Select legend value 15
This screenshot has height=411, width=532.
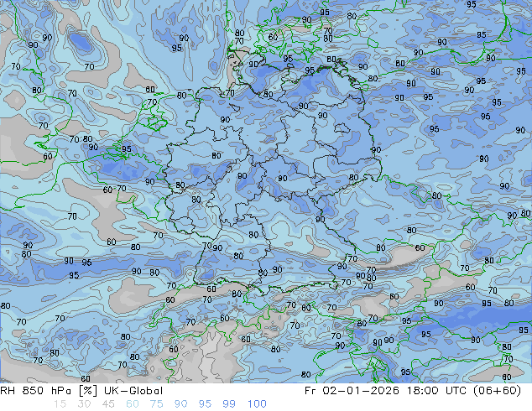coord(60,404)
